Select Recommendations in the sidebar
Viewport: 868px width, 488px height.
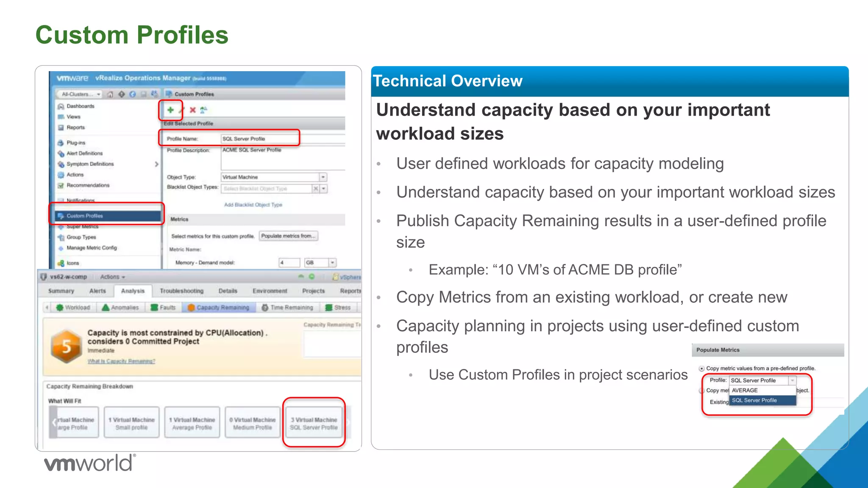point(83,185)
